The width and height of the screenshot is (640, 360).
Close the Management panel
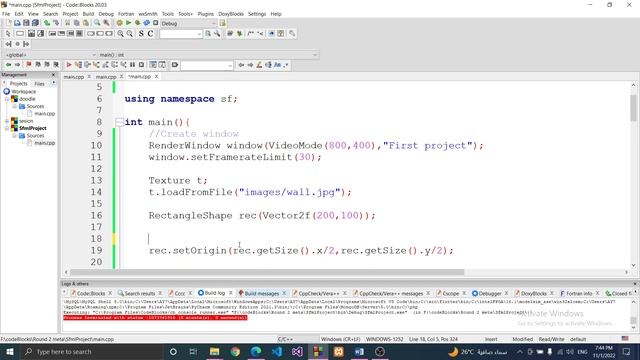[x=53, y=75]
